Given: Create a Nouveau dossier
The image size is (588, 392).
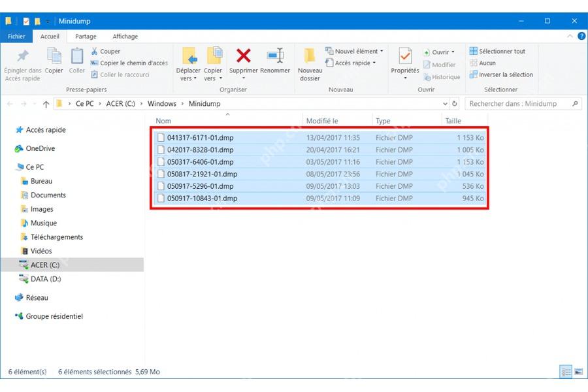Looking at the screenshot, I should [310, 64].
